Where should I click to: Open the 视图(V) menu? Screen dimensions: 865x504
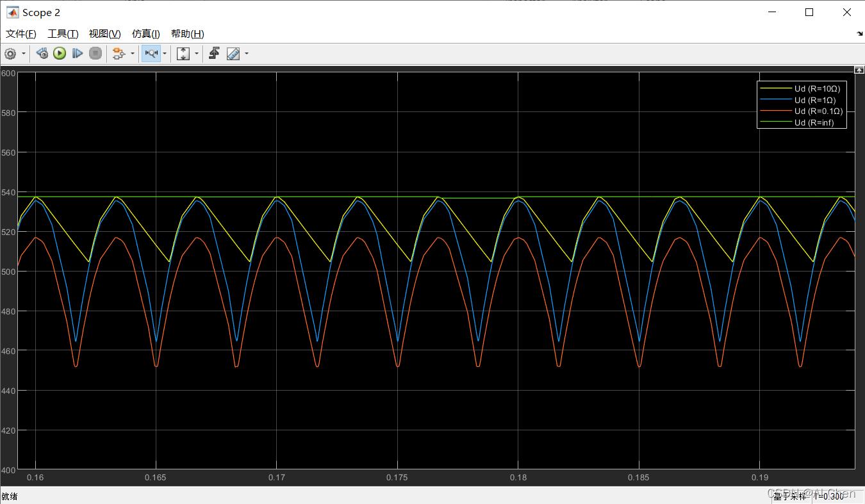point(105,33)
